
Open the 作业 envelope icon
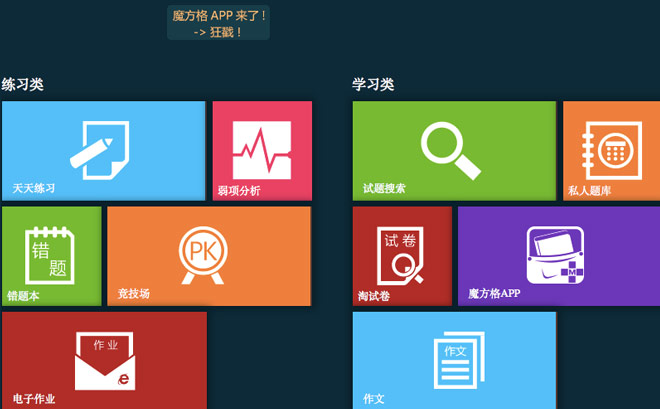tap(104, 361)
